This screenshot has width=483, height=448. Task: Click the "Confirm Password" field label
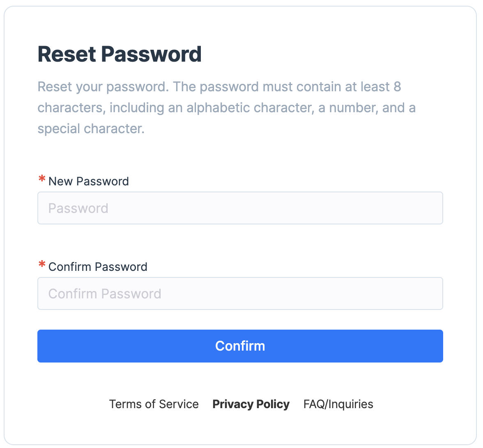(98, 267)
